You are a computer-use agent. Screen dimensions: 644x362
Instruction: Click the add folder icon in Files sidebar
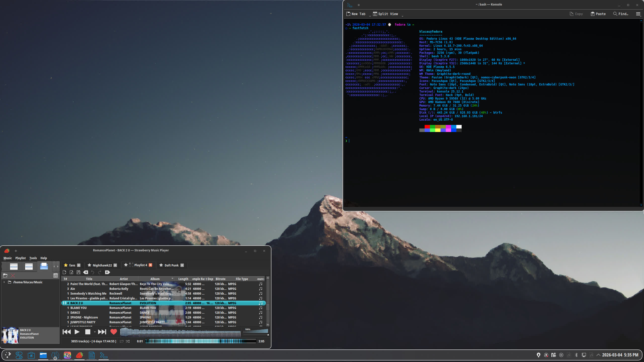click(x=5, y=276)
